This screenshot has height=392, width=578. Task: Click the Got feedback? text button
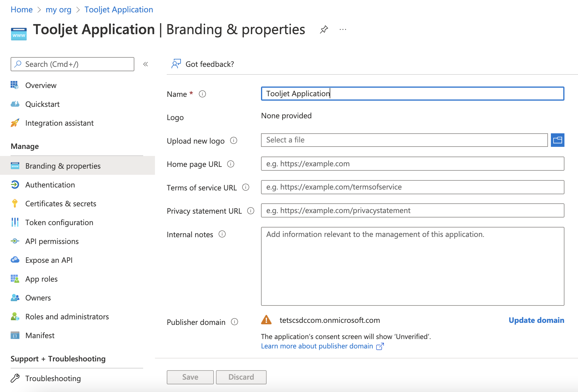click(x=210, y=64)
